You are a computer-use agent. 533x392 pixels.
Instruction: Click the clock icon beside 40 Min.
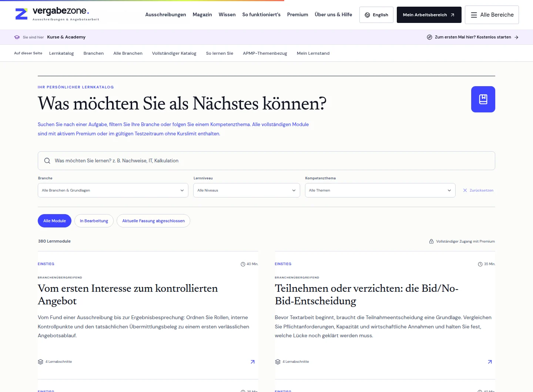tap(243, 264)
